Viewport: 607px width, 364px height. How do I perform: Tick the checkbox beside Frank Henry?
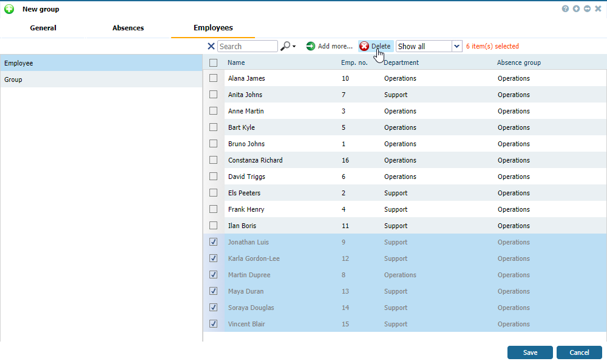pos(213,209)
